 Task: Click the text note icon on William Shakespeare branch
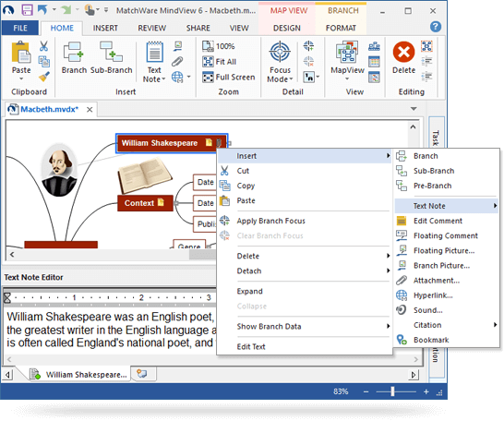tap(209, 142)
